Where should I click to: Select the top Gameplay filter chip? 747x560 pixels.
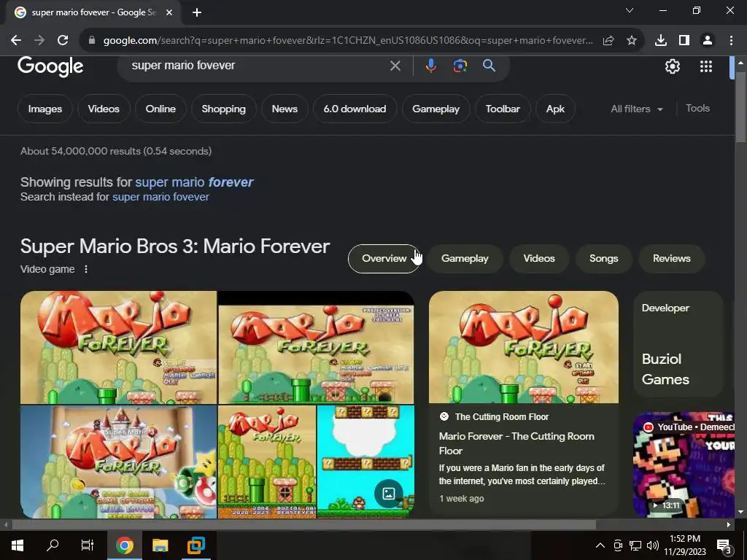coord(436,109)
